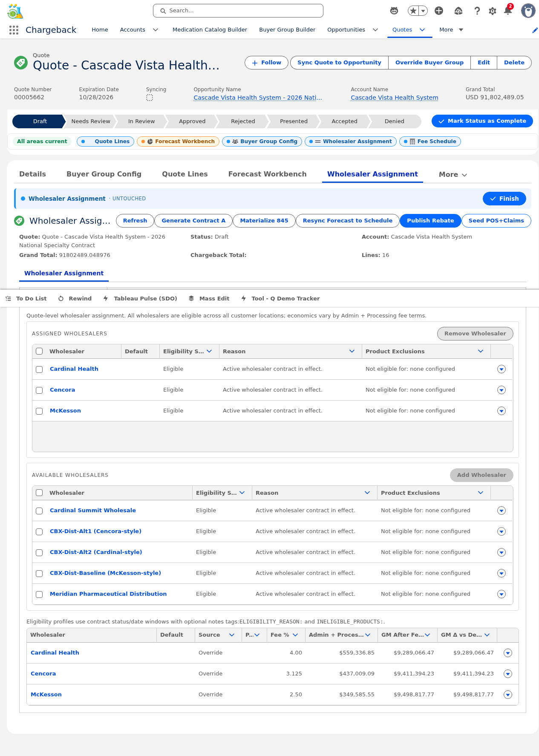
Task: Open Medication Catalog Builder nav item
Action: [x=210, y=30]
